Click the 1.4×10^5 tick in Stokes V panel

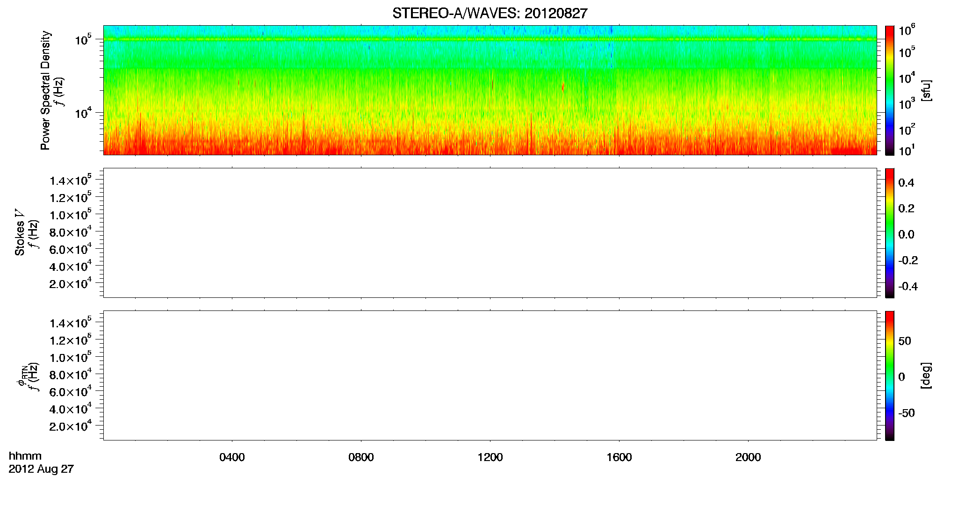click(71, 180)
